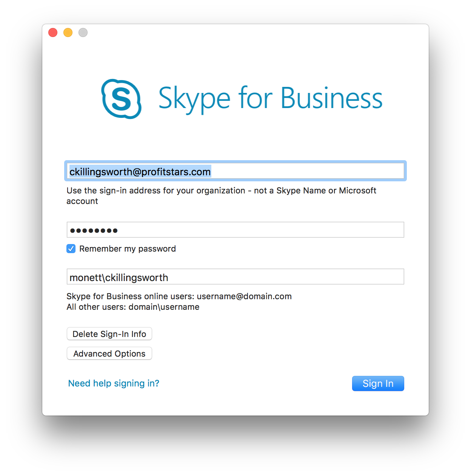The height and width of the screenshot is (476, 471).
Task: Click the 'Skype for Business online users' hint line
Action: (x=179, y=296)
